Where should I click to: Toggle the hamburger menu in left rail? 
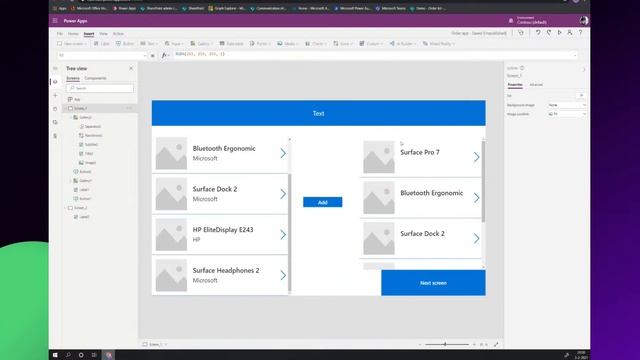click(55, 68)
